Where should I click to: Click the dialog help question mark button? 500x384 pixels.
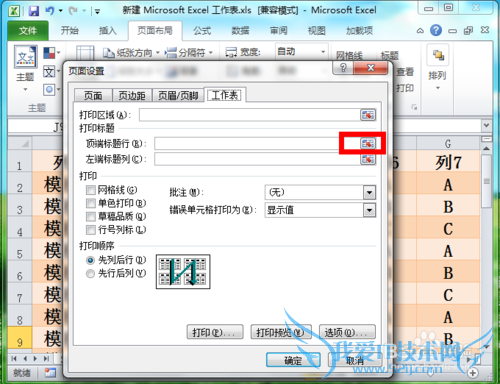pos(343,68)
